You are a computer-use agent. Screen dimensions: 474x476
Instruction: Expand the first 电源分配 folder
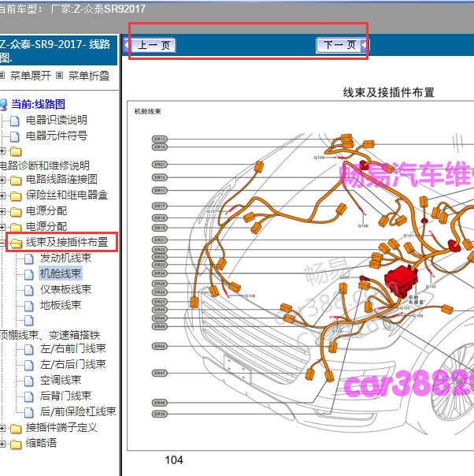2,211
